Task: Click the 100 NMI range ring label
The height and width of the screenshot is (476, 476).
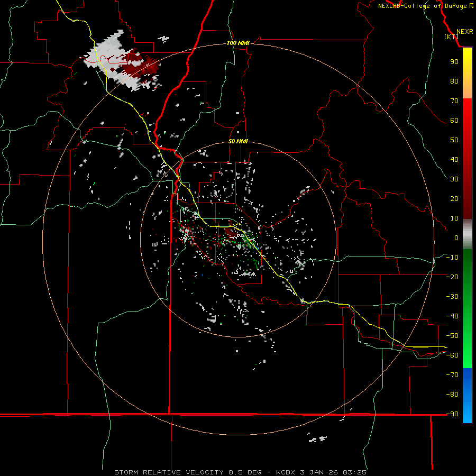Action: pyautogui.click(x=238, y=43)
